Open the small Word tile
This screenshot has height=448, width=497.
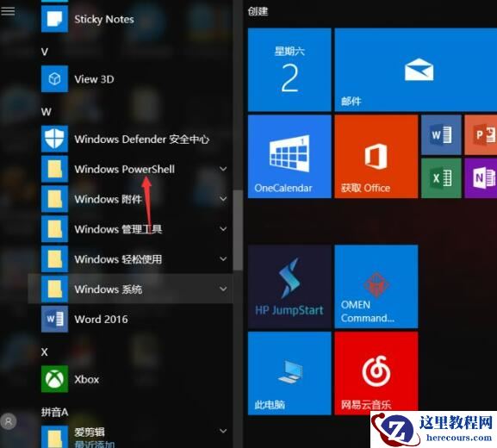click(441, 134)
